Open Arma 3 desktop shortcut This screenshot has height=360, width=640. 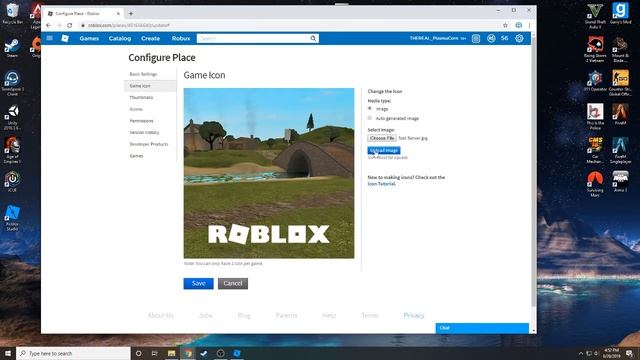[620, 182]
